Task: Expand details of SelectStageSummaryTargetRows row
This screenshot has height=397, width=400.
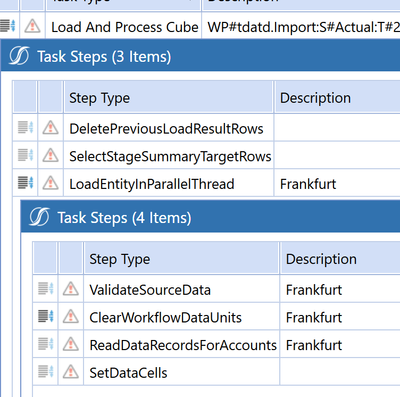Action: (x=26, y=155)
